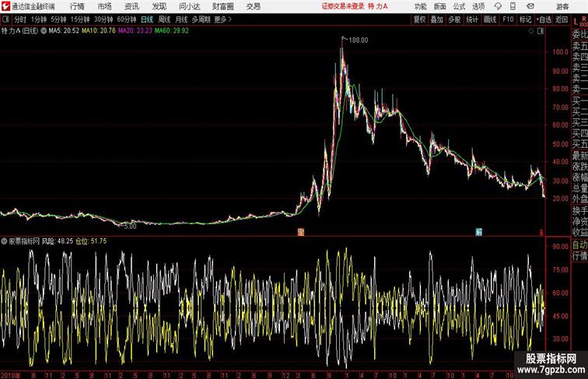The image size is (588, 379).
Task: Open the mobile phone icon
Action: coord(513,6)
